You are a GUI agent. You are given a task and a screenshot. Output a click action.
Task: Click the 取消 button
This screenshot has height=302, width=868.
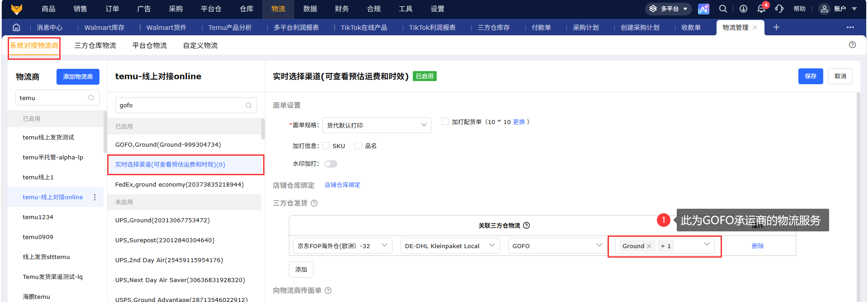pos(840,76)
